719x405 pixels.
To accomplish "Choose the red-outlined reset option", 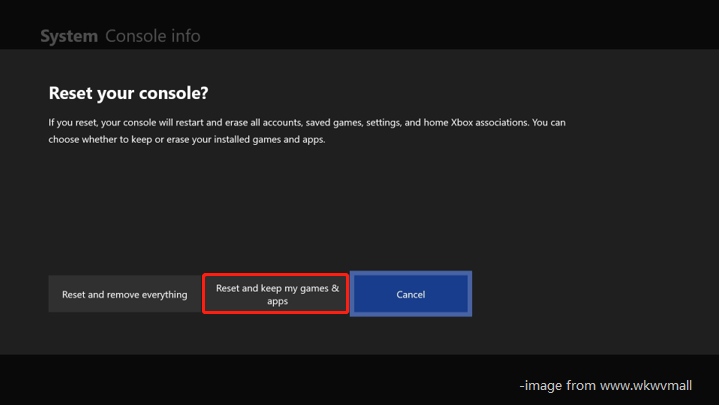I will (277, 294).
